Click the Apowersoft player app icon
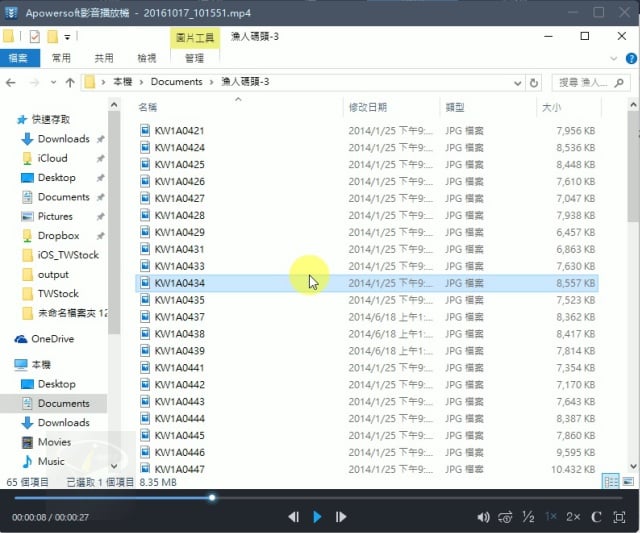This screenshot has height=533, width=640. 11,13
